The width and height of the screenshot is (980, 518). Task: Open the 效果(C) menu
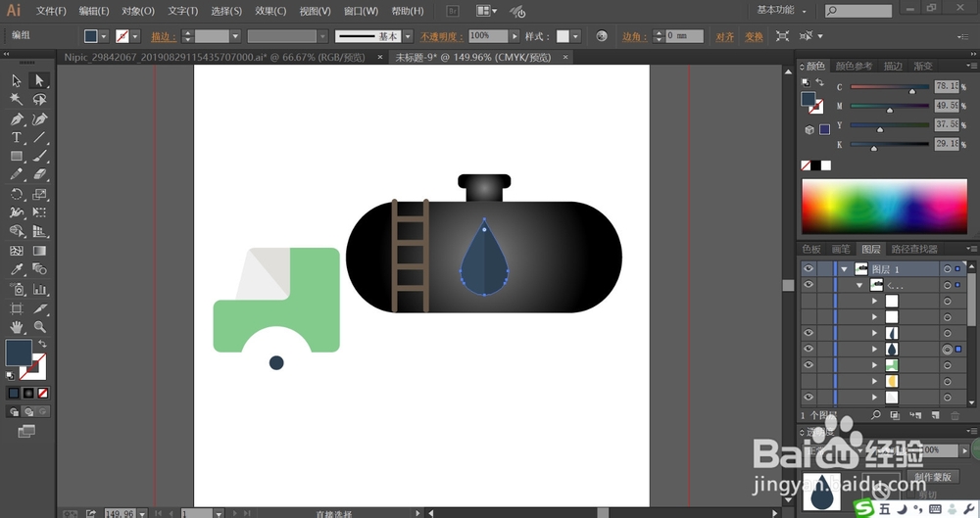pyautogui.click(x=270, y=11)
